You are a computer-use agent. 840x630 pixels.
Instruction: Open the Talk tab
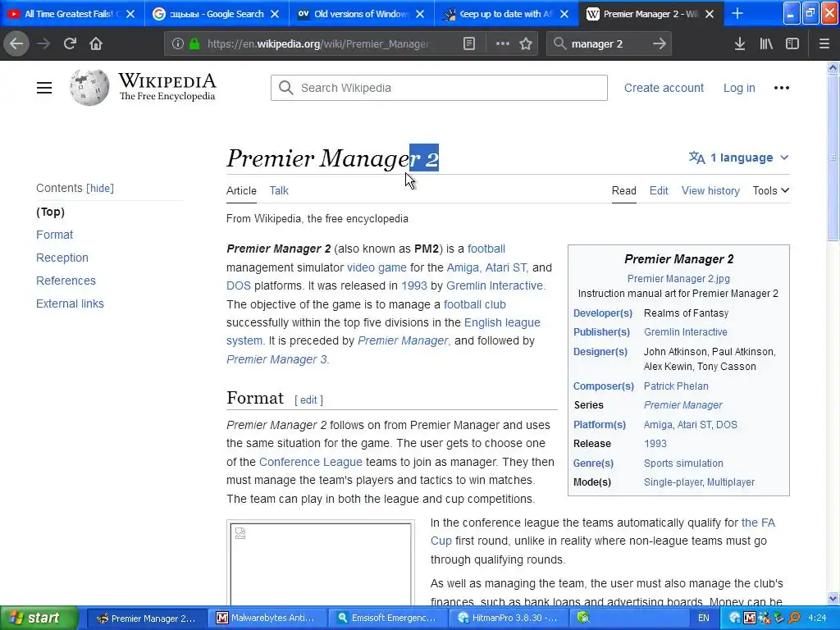point(279,190)
